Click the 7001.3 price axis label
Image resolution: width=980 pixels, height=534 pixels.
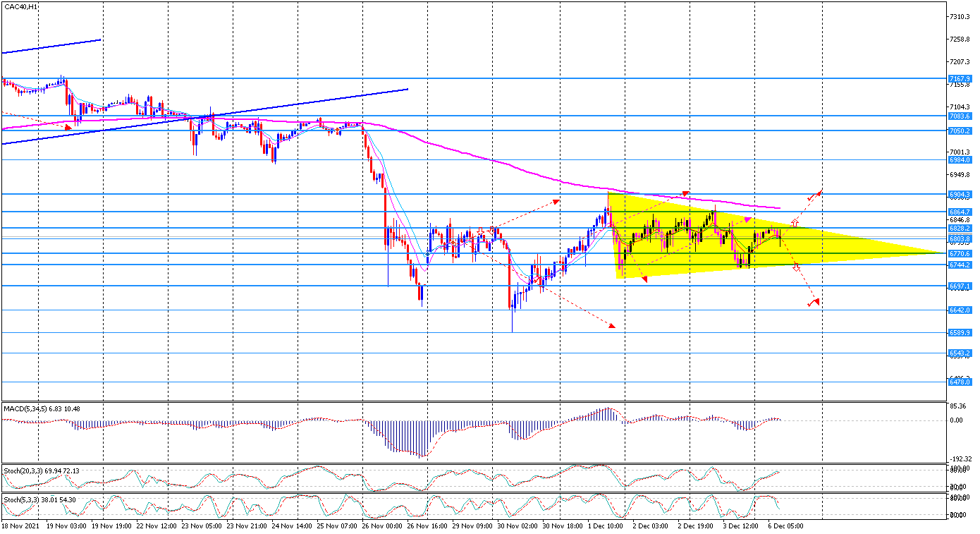click(x=960, y=152)
